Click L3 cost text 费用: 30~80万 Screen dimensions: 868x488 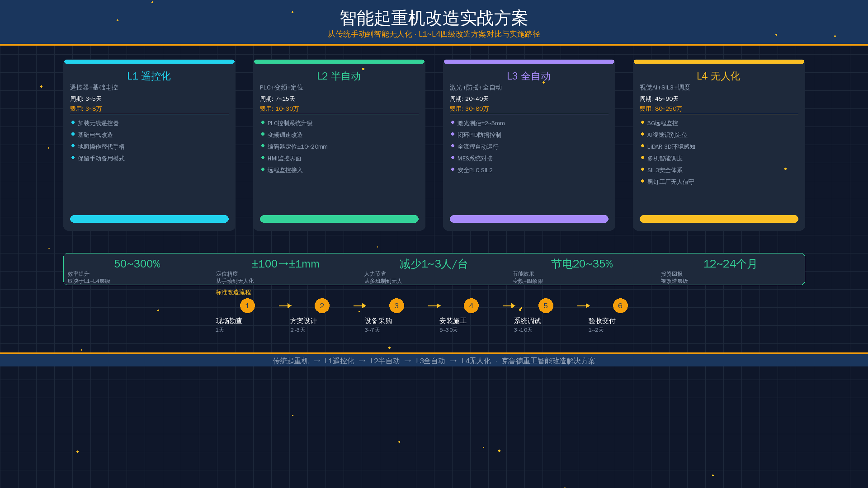pyautogui.click(x=469, y=109)
